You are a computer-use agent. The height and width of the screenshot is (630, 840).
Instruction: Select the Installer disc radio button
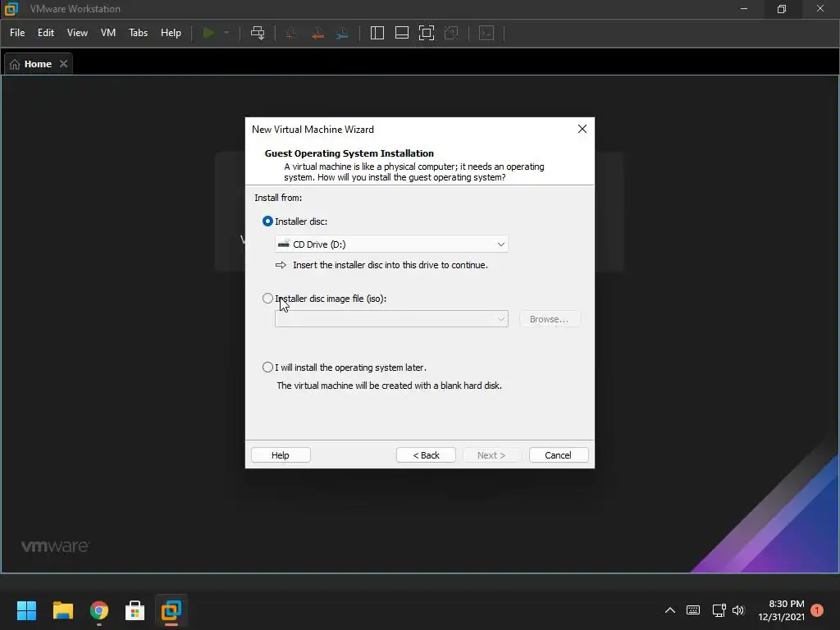point(267,221)
